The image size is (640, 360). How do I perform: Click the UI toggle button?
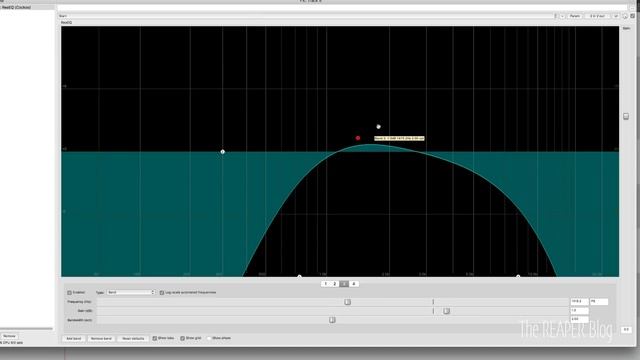(x=616, y=16)
